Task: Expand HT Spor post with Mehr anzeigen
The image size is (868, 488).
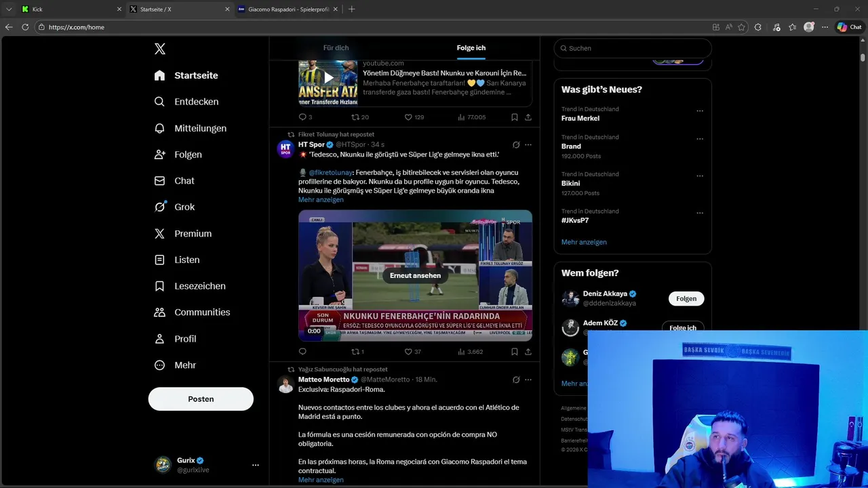Action: (x=321, y=200)
